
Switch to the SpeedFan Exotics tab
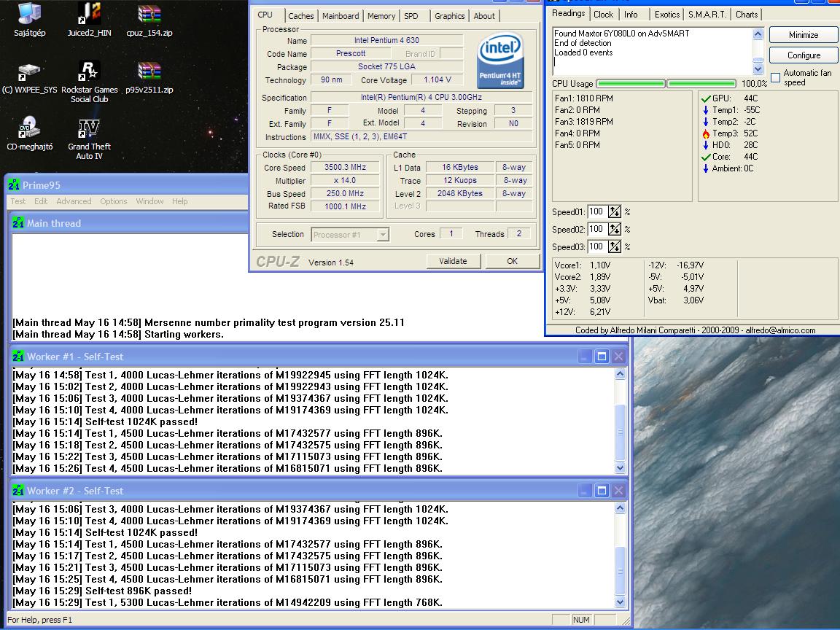[x=666, y=15]
